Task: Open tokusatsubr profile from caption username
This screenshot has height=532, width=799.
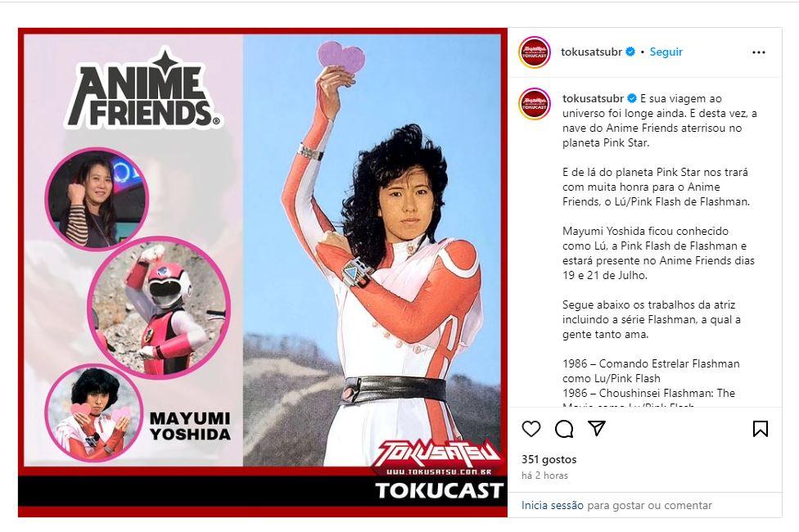Action: click(594, 98)
